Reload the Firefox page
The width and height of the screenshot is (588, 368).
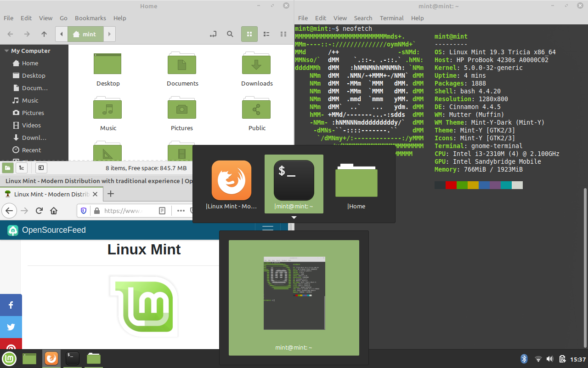pyautogui.click(x=40, y=211)
